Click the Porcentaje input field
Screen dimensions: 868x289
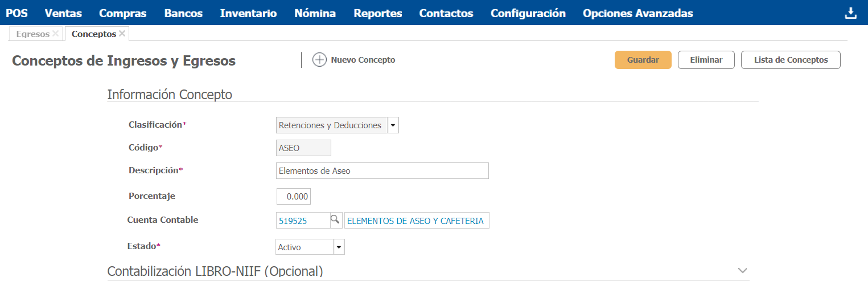[294, 197]
